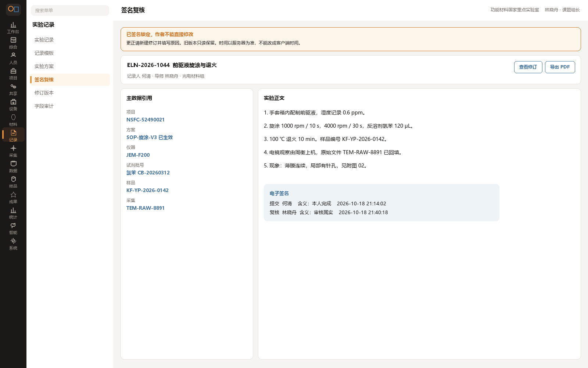The image size is (588, 368).
Task: Click user label 林晓舟 · 课题组长
Action: [562, 10]
